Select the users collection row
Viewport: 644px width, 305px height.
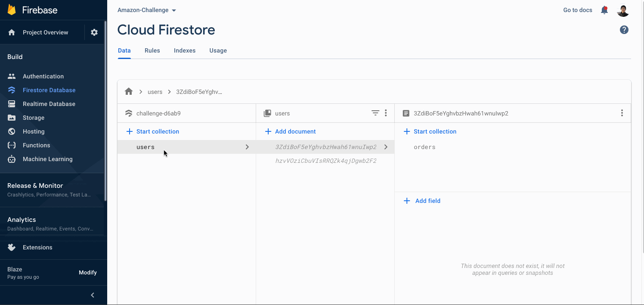click(186, 147)
